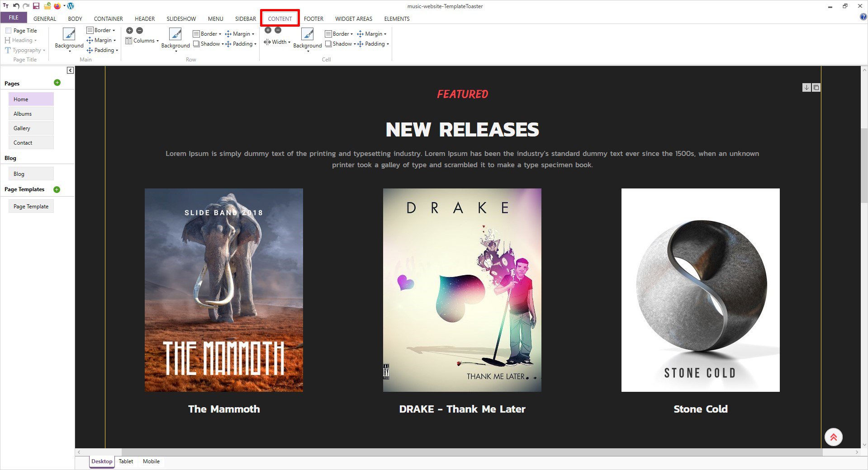Screen dimensions: 868x470
Task: Click the Stone Cold album cover
Action: [x=700, y=290]
